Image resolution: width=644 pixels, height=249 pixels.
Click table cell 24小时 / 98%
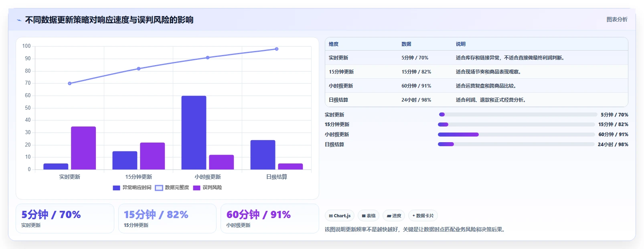coord(416,100)
